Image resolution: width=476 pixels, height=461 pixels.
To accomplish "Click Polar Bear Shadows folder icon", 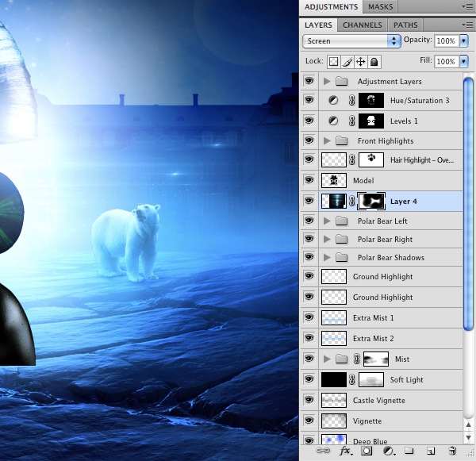I will (x=341, y=257).
